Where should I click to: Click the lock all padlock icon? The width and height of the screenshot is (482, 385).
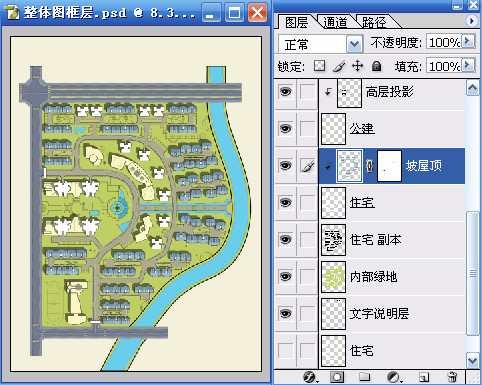click(376, 66)
